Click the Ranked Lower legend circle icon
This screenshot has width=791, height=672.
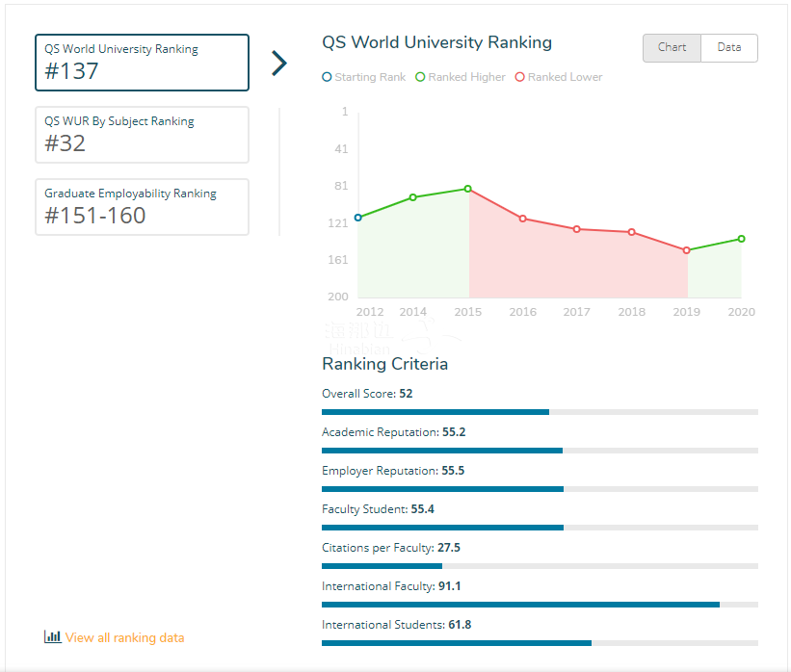coord(519,77)
